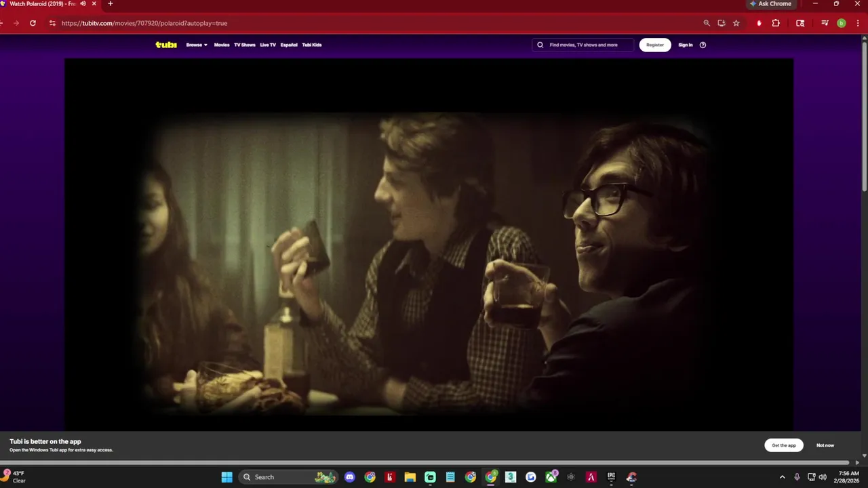Open the weather widget showing 43°F
The height and width of the screenshot is (488, 868).
click(x=14, y=477)
